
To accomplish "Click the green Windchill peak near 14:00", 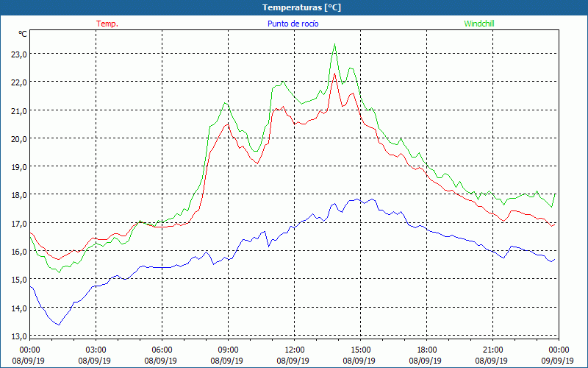I will [x=334, y=44].
